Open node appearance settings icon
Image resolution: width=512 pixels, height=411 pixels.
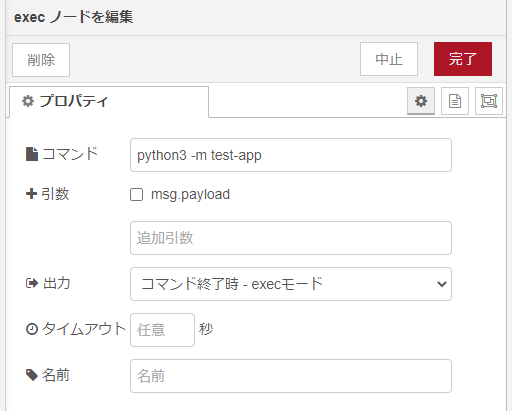pos(489,101)
